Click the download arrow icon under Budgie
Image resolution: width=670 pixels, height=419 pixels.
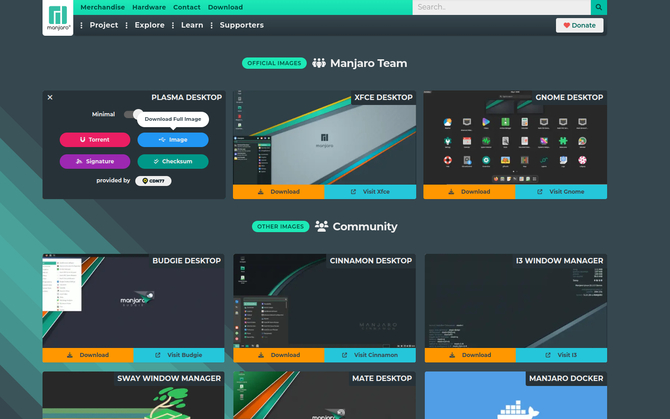point(70,355)
